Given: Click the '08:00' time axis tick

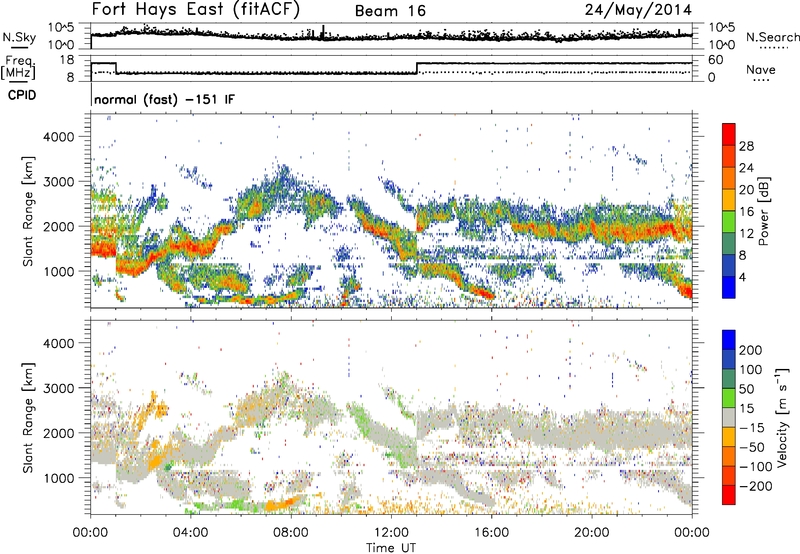Looking at the screenshot, I should pyautogui.click(x=291, y=533).
